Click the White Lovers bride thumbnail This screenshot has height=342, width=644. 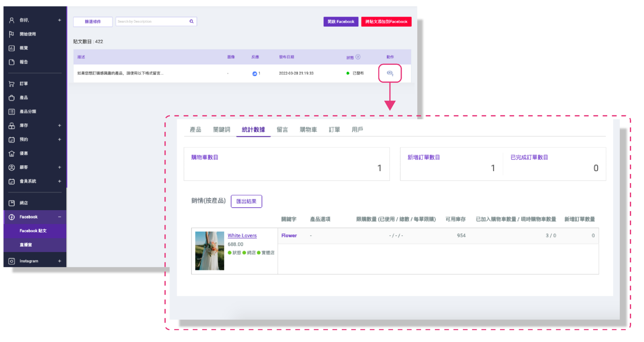(x=210, y=251)
